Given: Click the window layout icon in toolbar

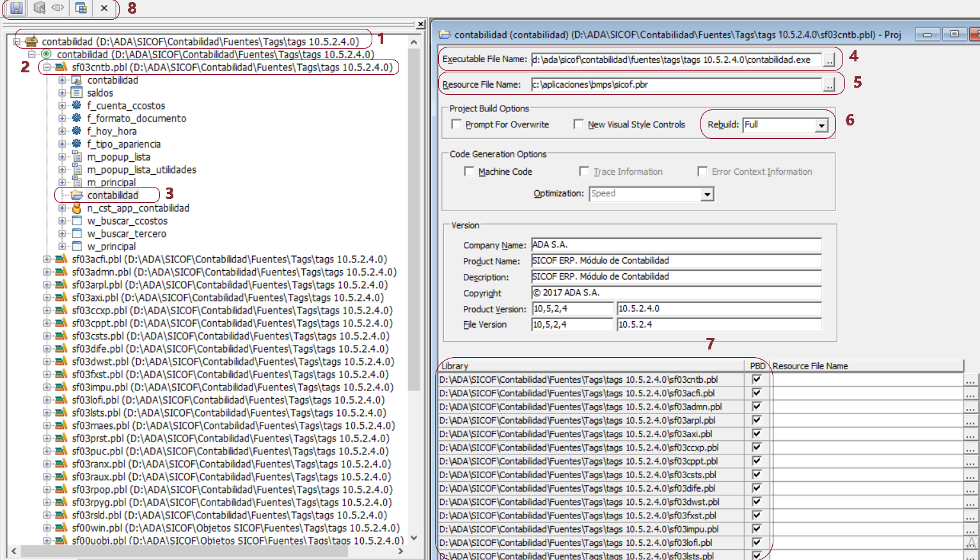Looking at the screenshot, I should (x=81, y=8).
